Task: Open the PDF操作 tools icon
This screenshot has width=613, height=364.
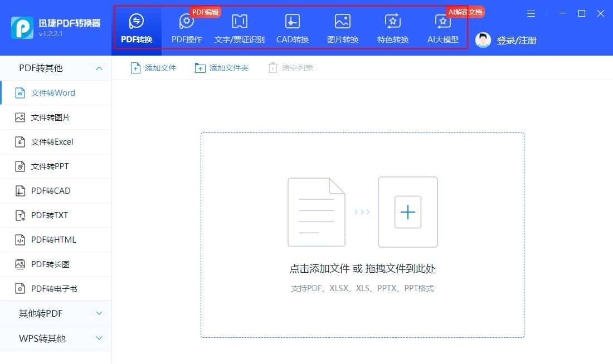Action: 186,25
